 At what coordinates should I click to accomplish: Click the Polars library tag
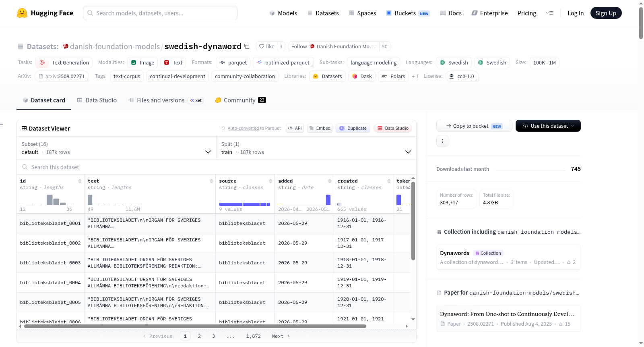click(393, 76)
